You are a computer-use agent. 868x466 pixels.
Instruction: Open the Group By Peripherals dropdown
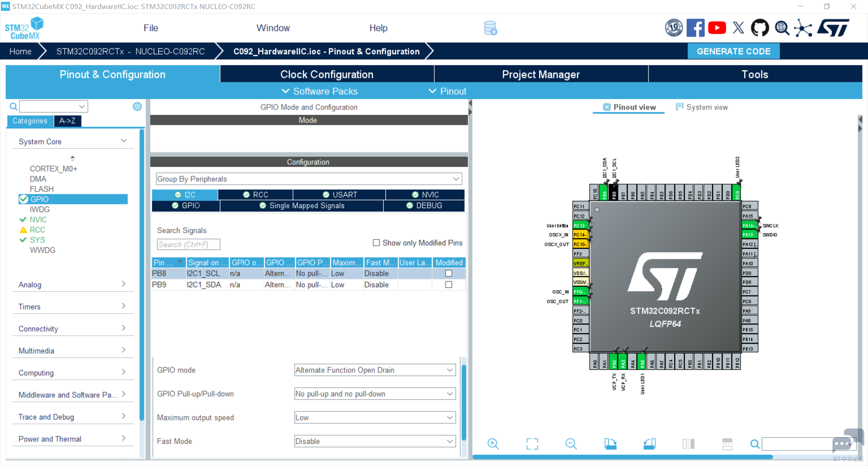click(308, 179)
